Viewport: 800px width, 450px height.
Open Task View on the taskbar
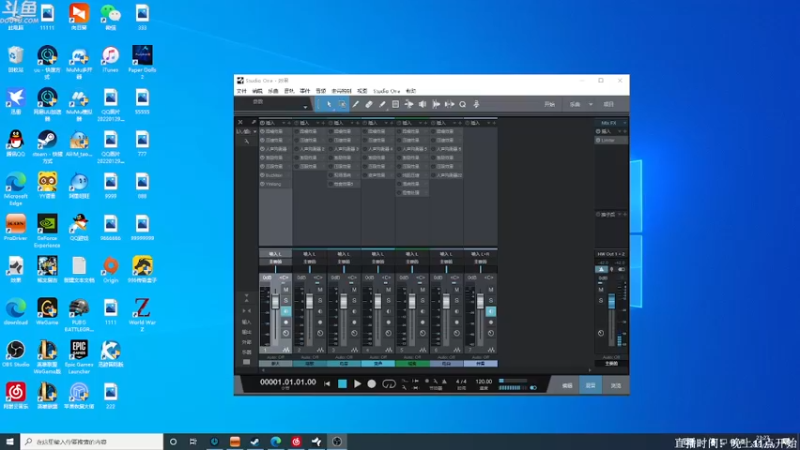coord(193,442)
